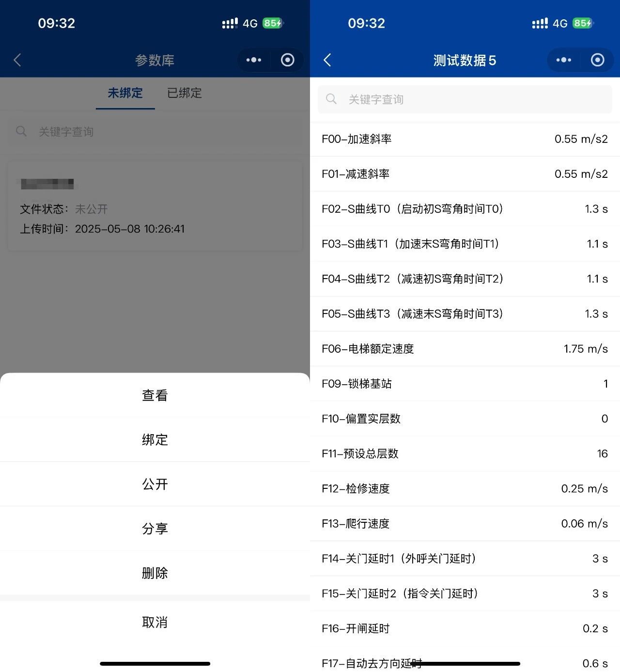Tap F13-爬行速度 parameter row
The height and width of the screenshot is (672, 620).
[465, 524]
